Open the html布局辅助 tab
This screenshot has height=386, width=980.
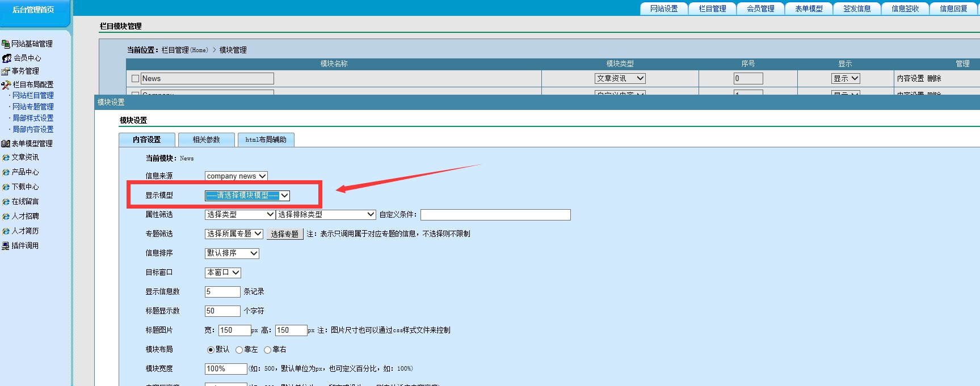coord(266,139)
